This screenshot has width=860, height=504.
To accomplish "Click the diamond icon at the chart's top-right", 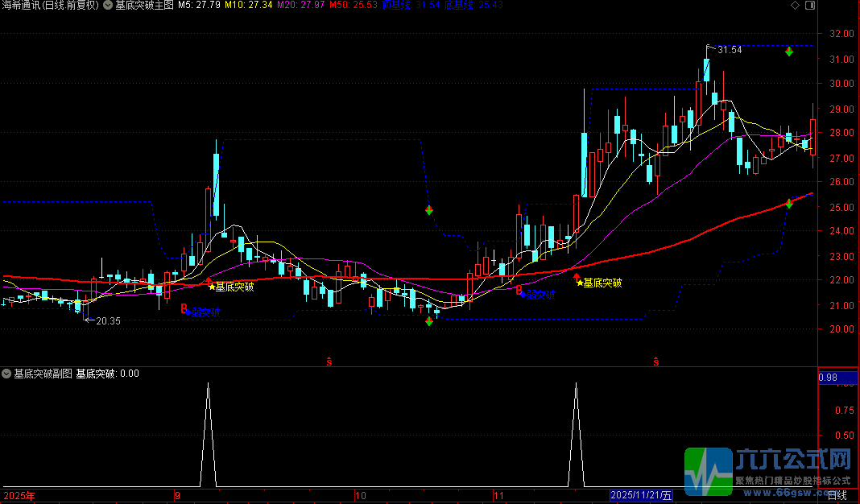I will pos(796,5).
